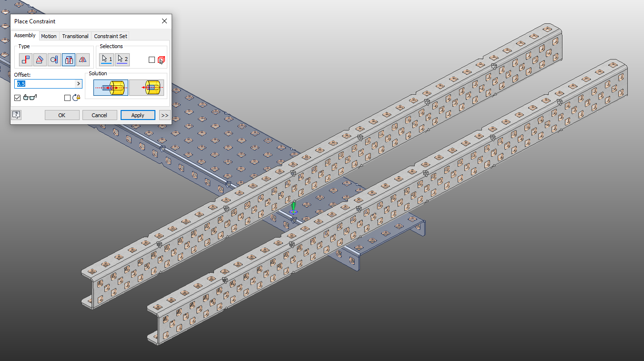Uncheck the Show Preview glasses checkbox

coord(18,98)
